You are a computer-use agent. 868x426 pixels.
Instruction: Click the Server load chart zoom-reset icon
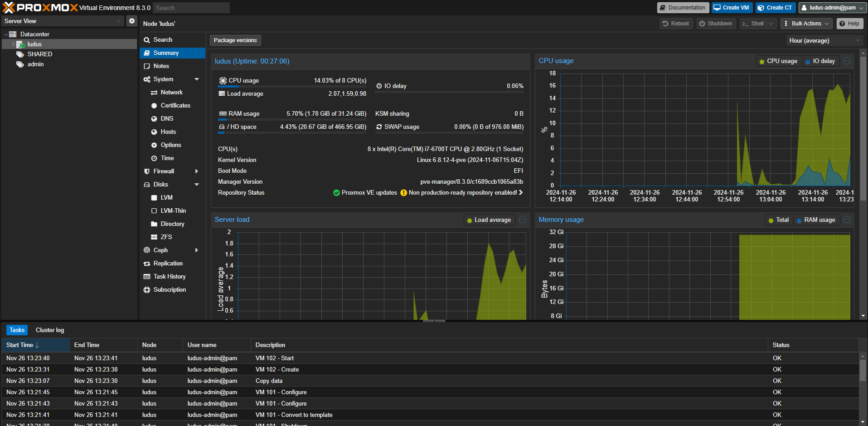point(523,220)
